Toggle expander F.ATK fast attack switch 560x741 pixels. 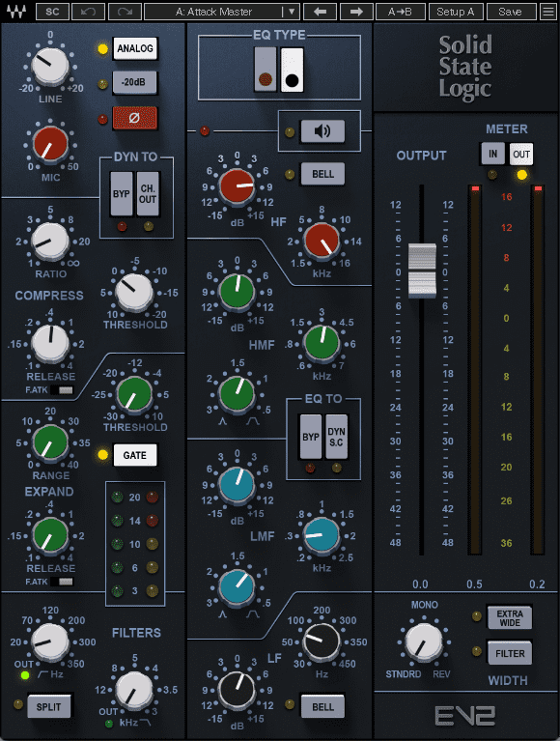(x=62, y=582)
